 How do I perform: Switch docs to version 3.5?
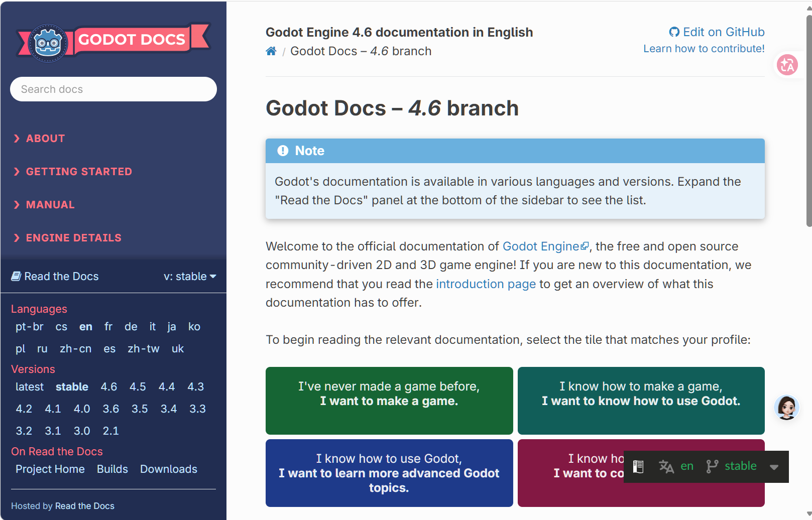140,409
